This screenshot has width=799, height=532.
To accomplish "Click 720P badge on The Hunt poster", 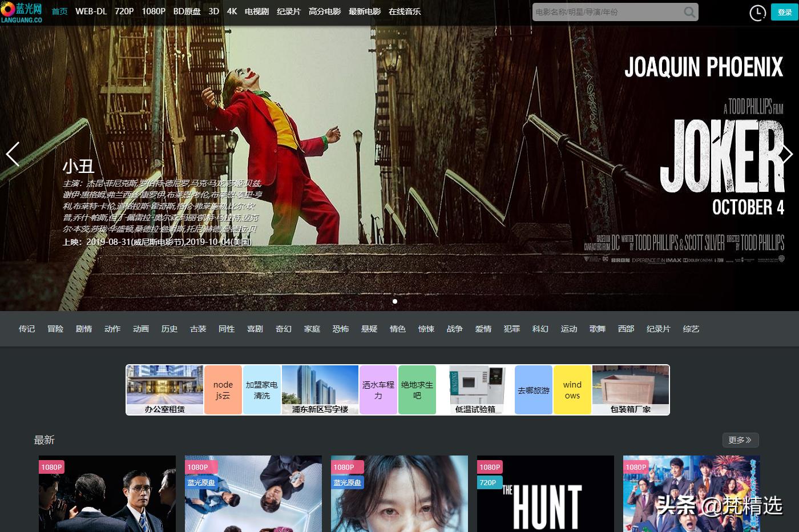I will [488, 482].
